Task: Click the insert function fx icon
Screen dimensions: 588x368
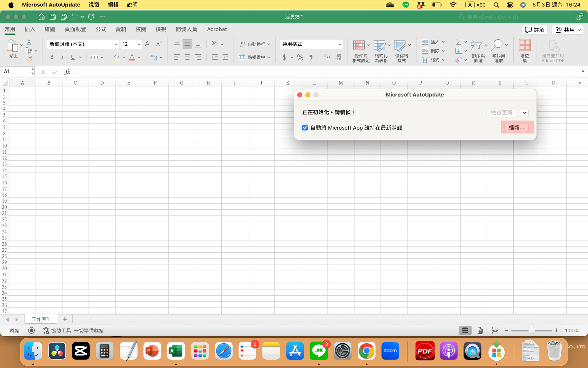Action: point(67,72)
